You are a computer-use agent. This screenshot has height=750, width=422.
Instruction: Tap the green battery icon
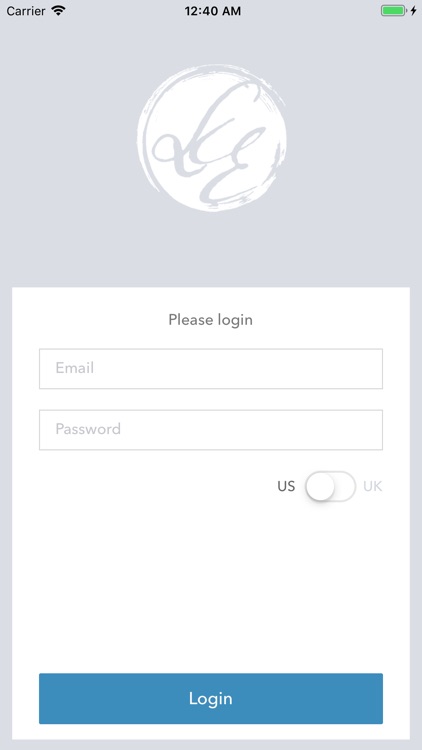coord(393,11)
